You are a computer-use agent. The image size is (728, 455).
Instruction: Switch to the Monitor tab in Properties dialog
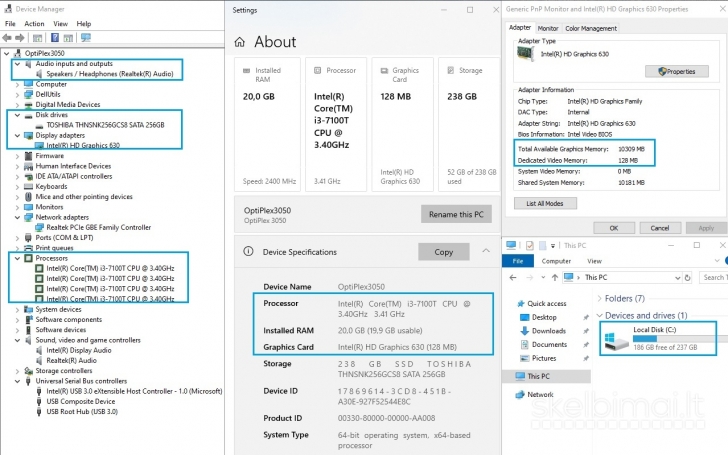tap(548, 28)
